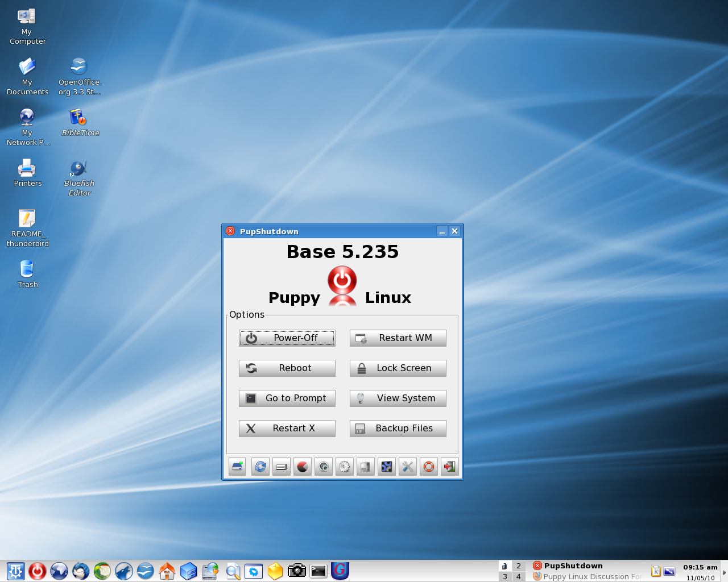
Task: Launch the blue globe web browser on taskbar
Action: pos(59,571)
